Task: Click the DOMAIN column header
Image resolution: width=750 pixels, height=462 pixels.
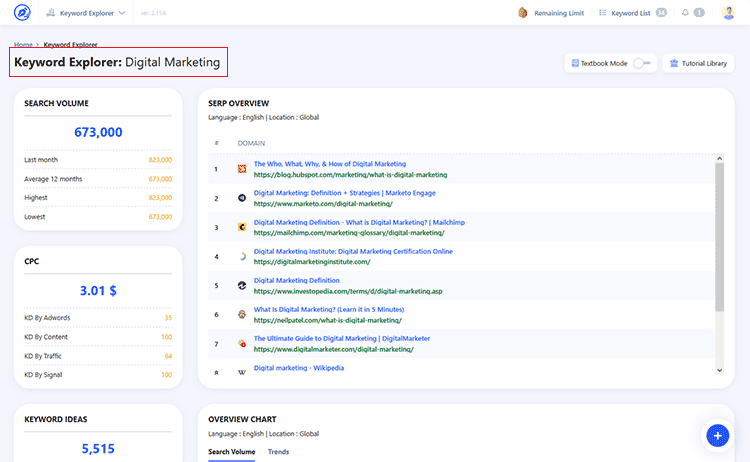Action: [251, 143]
